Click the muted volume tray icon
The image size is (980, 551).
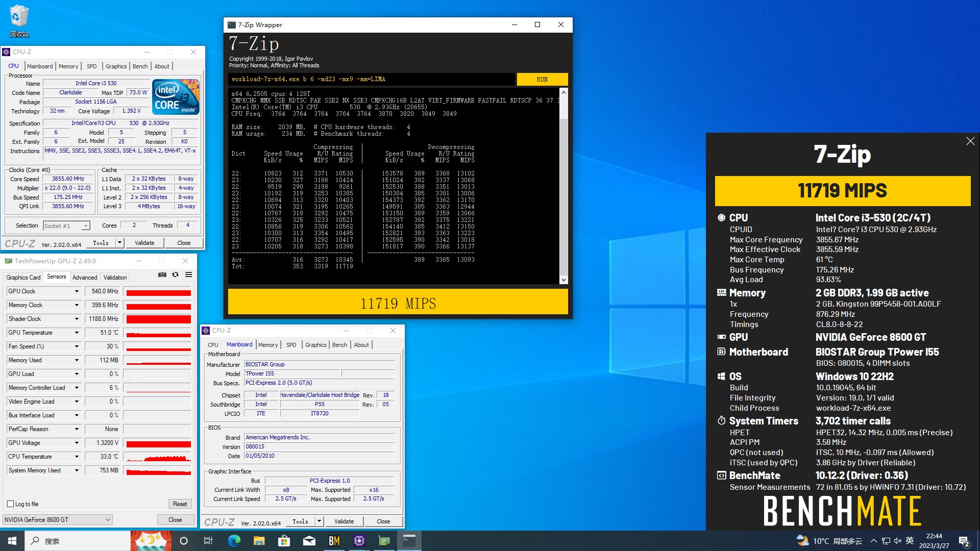pyautogui.click(x=898, y=541)
